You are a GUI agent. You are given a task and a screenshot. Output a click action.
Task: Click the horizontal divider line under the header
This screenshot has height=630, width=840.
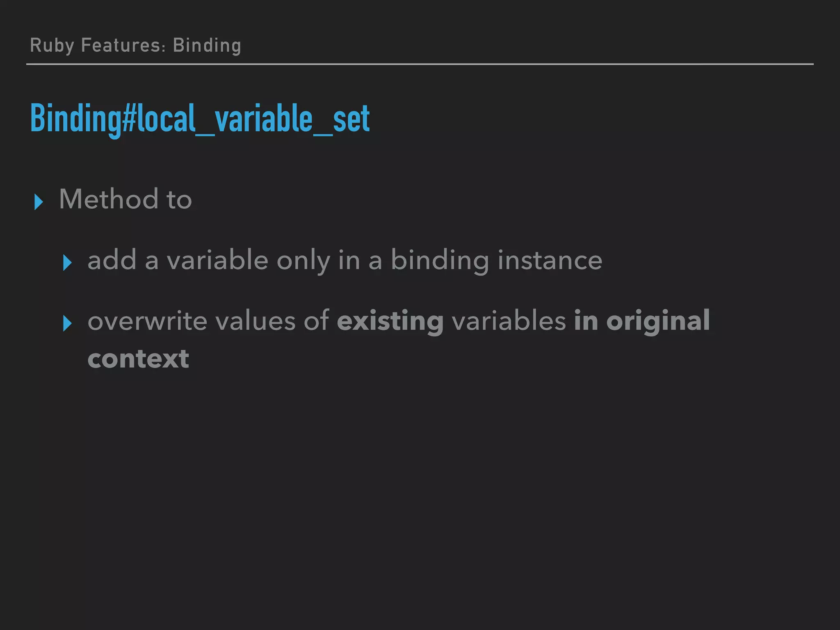(420, 64)
